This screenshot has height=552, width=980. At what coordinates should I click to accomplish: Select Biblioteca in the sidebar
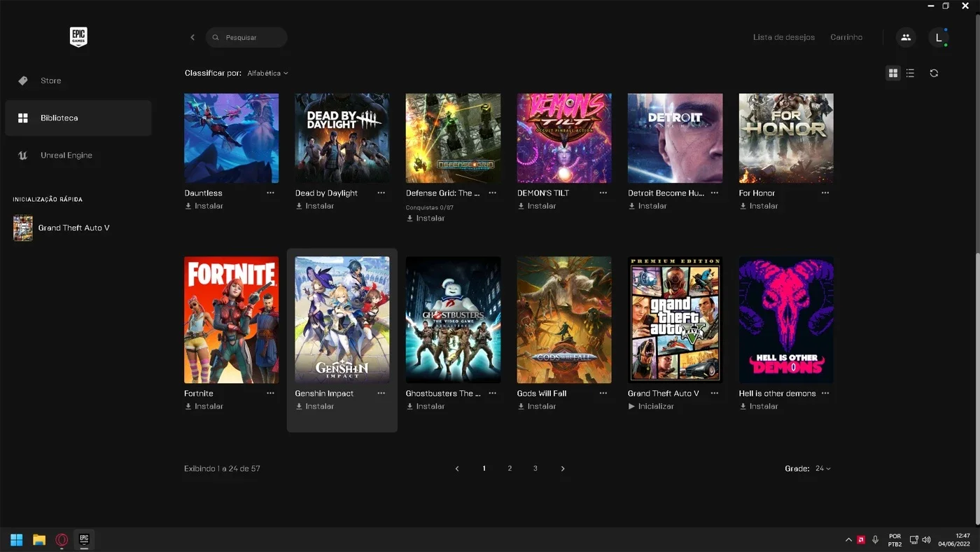[x=78, y=118]
